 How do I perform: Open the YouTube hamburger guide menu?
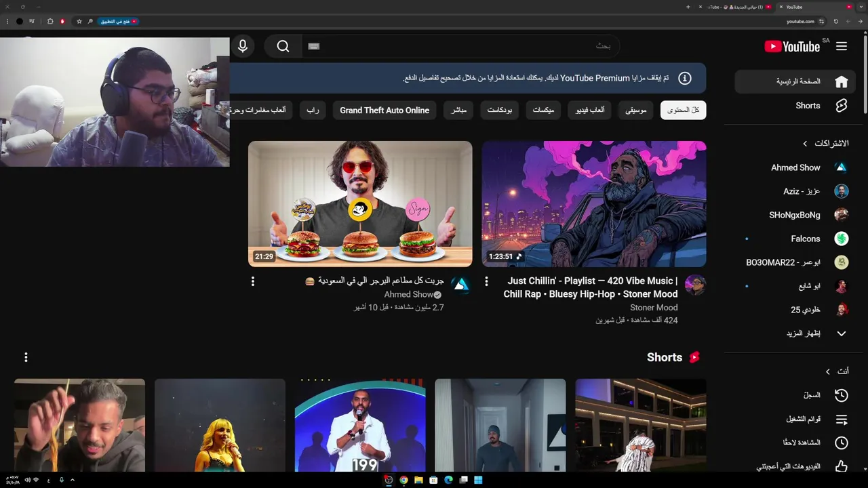point(842,46)
